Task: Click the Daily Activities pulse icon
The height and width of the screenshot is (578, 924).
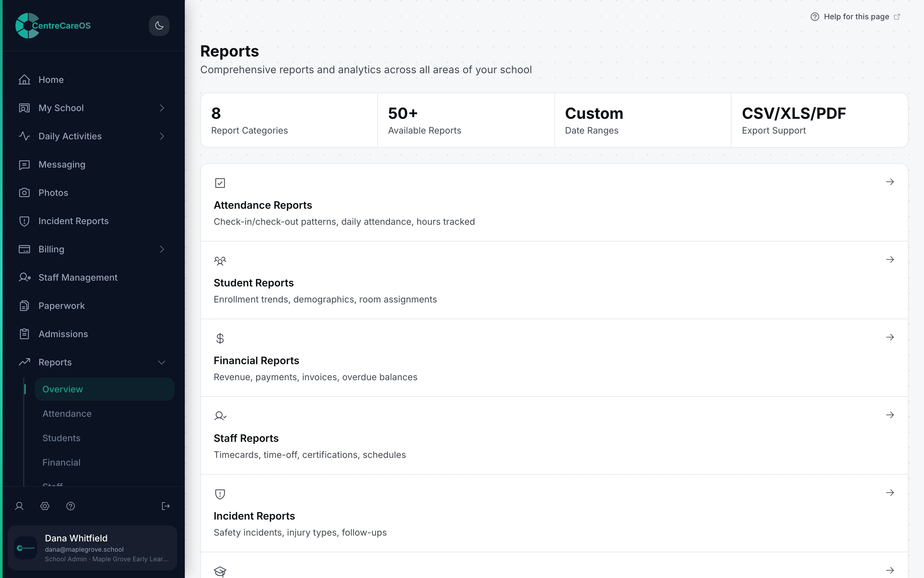Action: (24, 136)
